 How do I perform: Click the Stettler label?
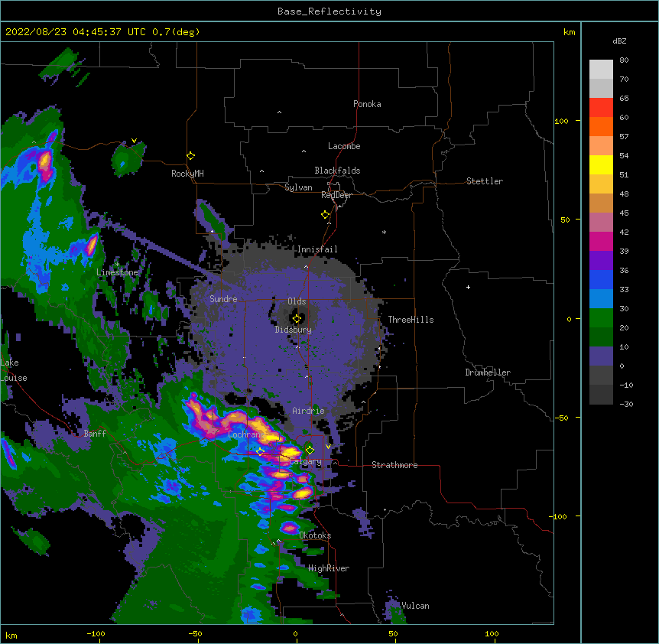pos(485,181)
